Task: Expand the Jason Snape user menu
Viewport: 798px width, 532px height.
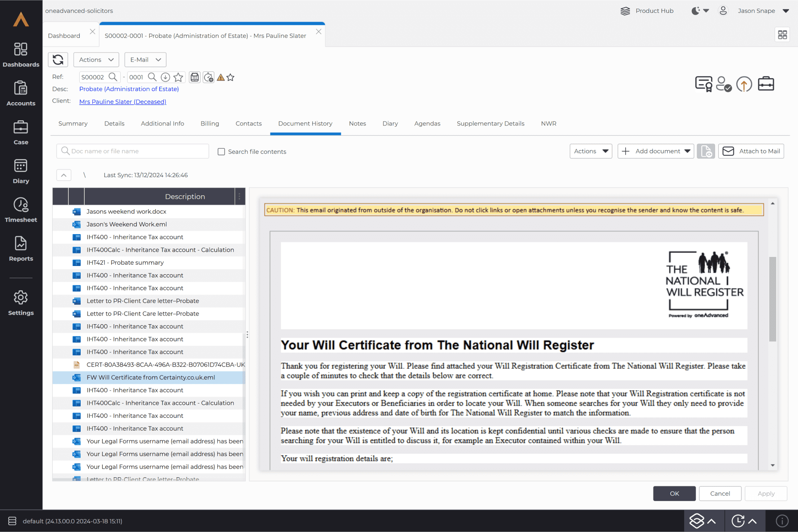Action: tap(785, 11)
